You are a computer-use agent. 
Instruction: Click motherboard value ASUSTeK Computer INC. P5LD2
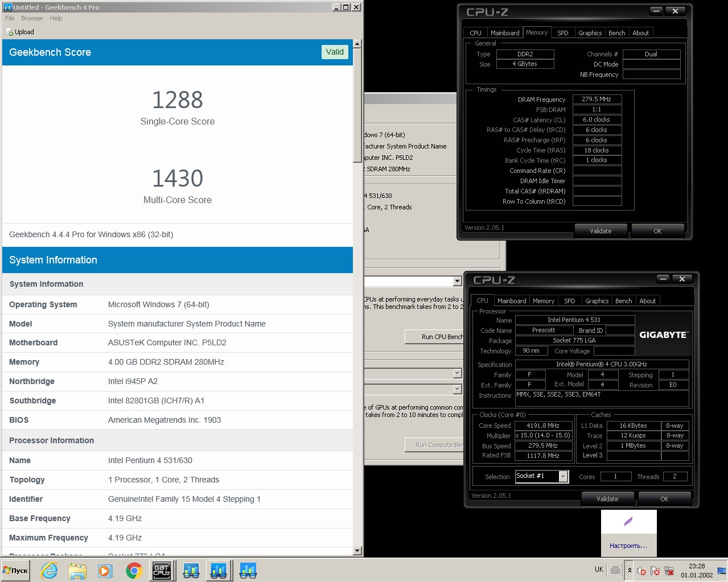pyautogui.click(x=167, y=342)
